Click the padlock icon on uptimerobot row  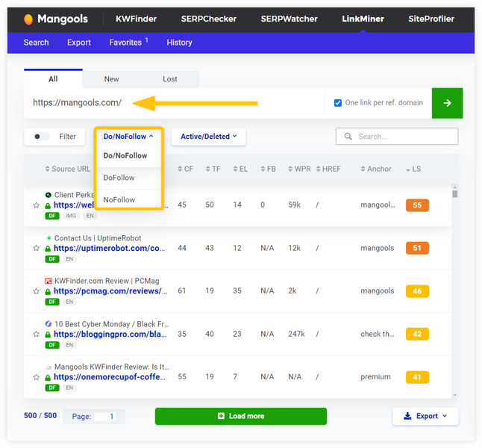click(x=48, y=249)
